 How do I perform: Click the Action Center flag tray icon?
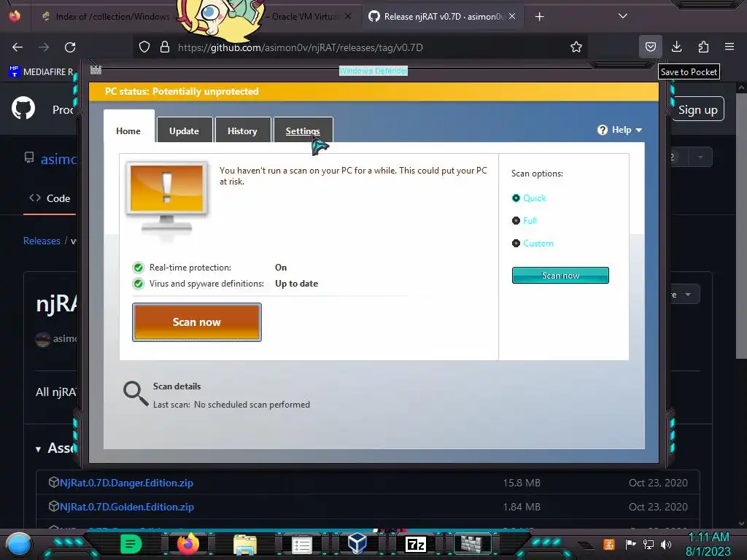630,544
